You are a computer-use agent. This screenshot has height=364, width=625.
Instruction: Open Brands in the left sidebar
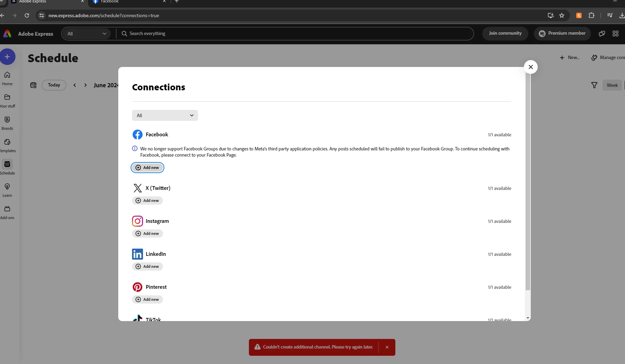click(7, 123)
